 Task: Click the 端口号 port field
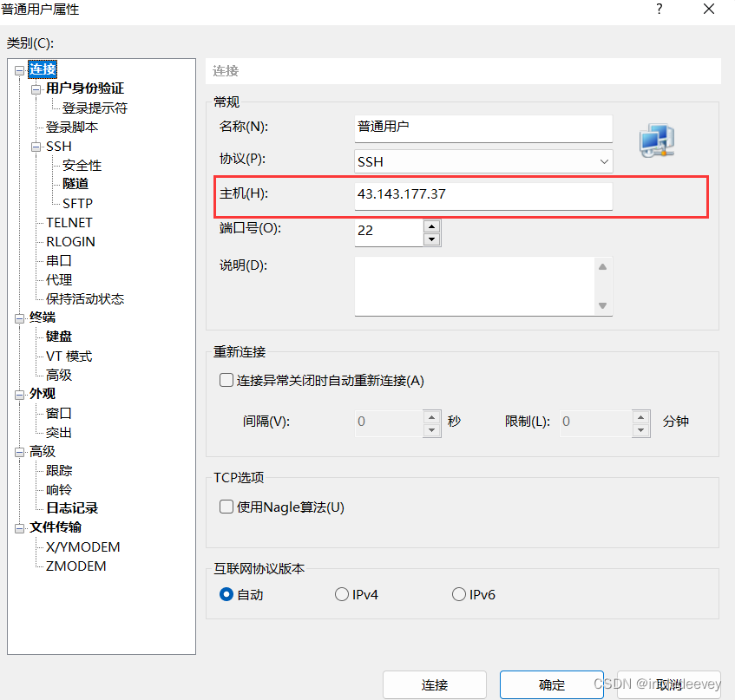[x=389, y=232]
